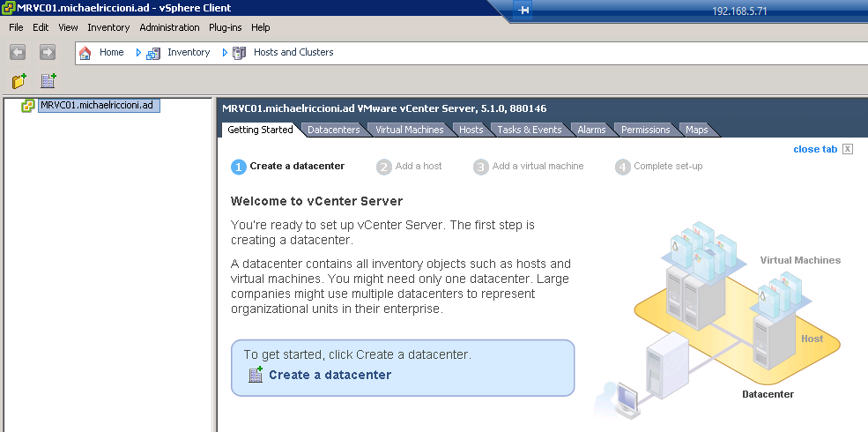Click Home in the breadcrumb bar
The width and height of the screenshot is (868, 432).
pyautogui.click(x=111, y=52)
